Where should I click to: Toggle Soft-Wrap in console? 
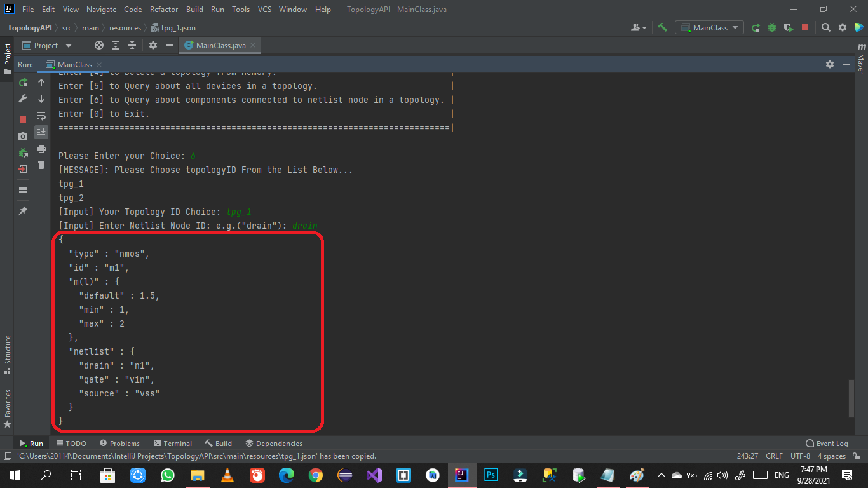(41, 116)
